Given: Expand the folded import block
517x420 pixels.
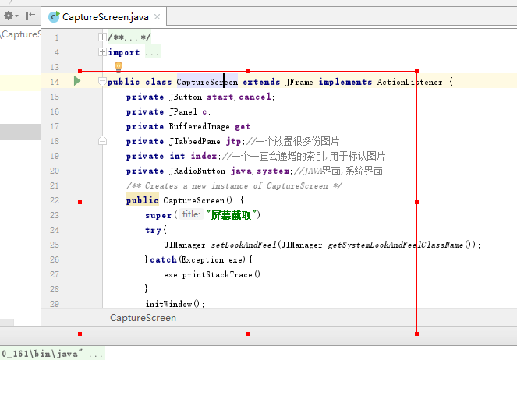Looking at the screenshot, I should tap(102, 51).
